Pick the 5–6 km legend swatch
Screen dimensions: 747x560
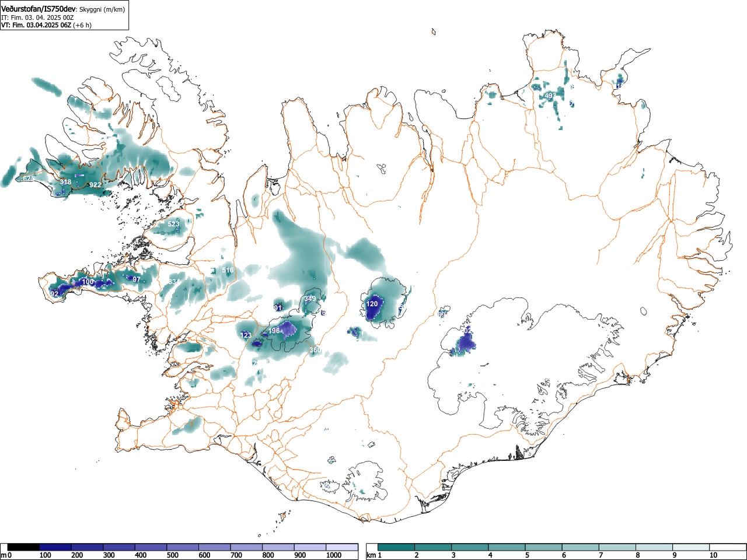click(x=543, y=547)
